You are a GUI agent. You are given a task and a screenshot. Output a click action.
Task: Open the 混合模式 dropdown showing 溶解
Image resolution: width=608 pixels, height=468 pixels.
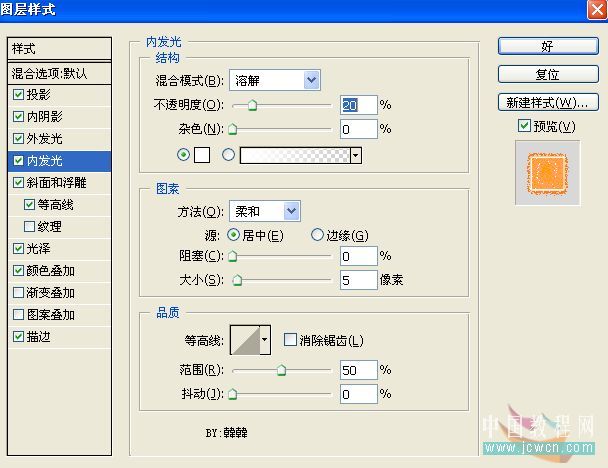click(275, 80)
